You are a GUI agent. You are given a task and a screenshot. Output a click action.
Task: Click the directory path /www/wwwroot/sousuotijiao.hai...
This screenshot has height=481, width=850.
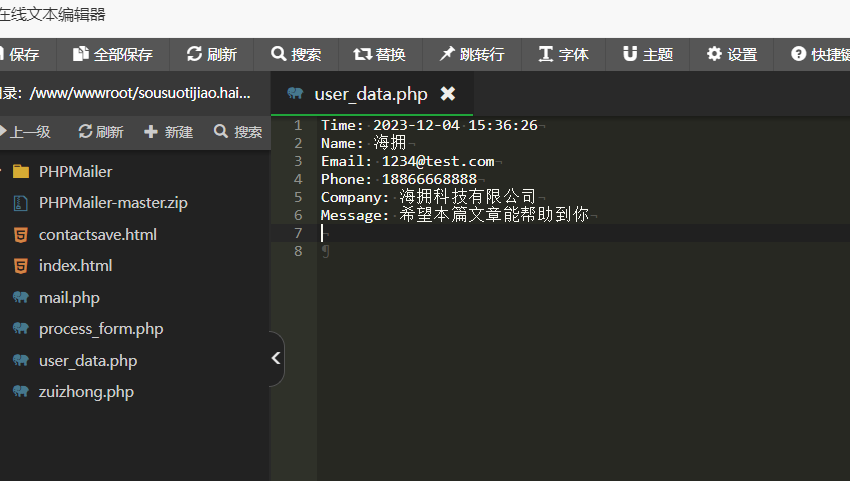[x=140, y=93]
